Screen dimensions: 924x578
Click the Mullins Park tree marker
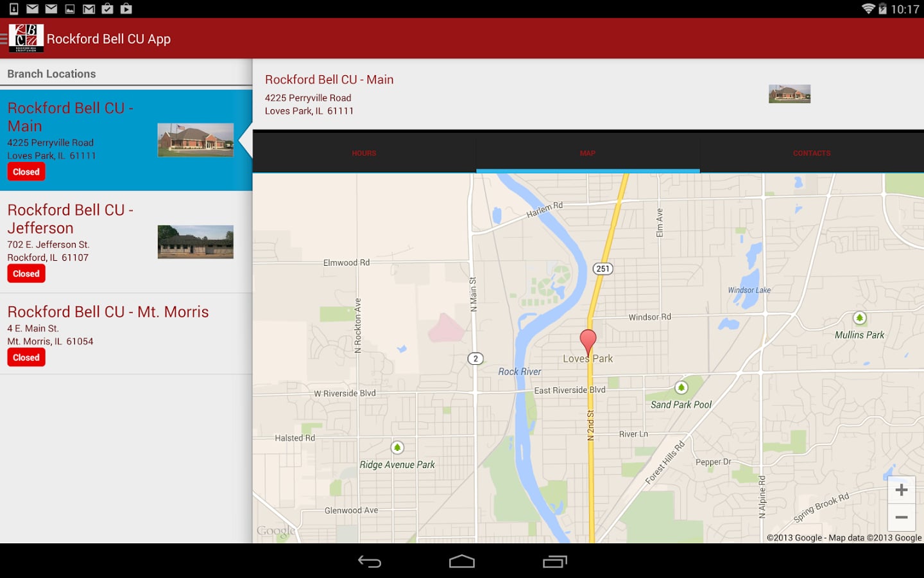860,318
